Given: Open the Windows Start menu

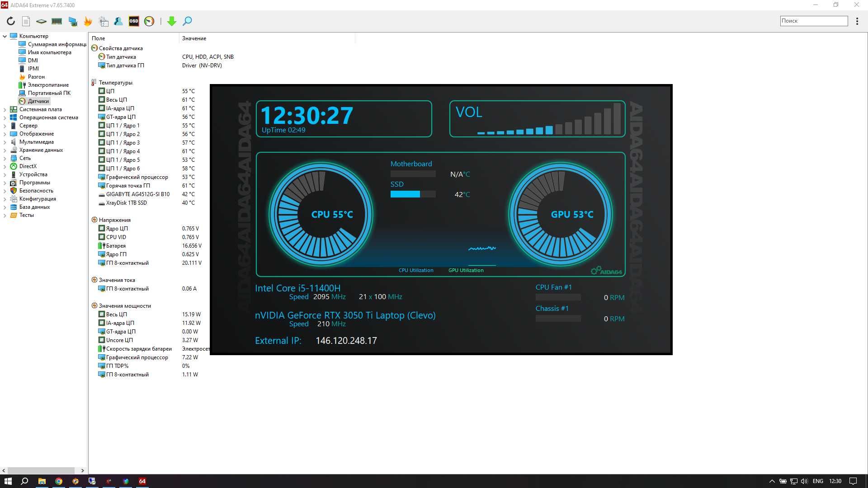Looking at the screenshot, I should (x=8, y=481).
